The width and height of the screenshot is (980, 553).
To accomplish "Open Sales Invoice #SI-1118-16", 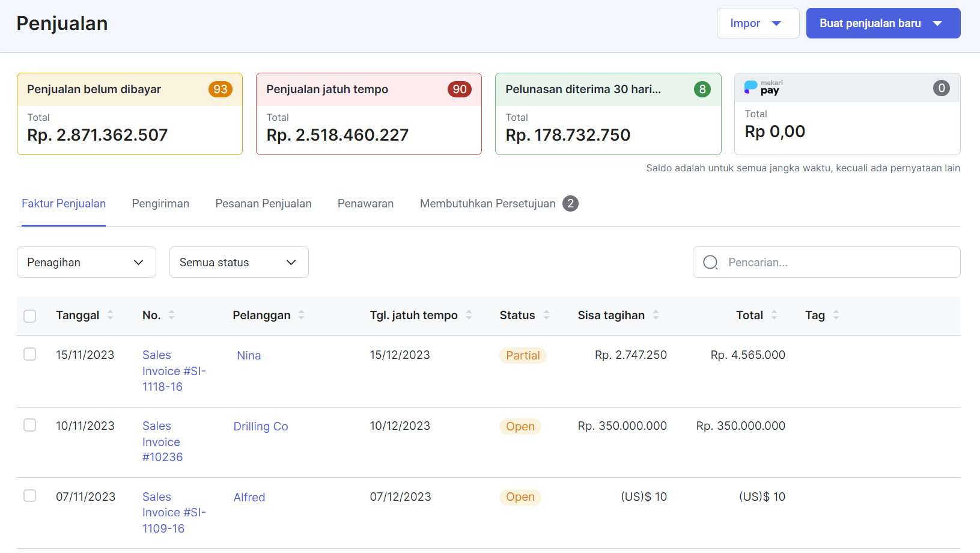I will pyautogui.click(x=174, y=371).
